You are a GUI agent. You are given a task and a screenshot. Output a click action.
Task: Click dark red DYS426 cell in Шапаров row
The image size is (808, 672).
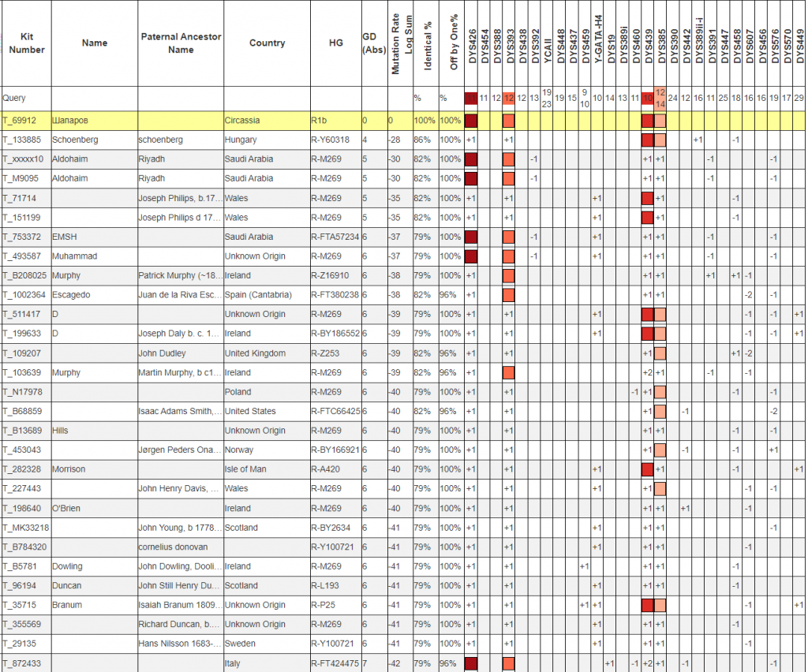[x=472, y=121]
